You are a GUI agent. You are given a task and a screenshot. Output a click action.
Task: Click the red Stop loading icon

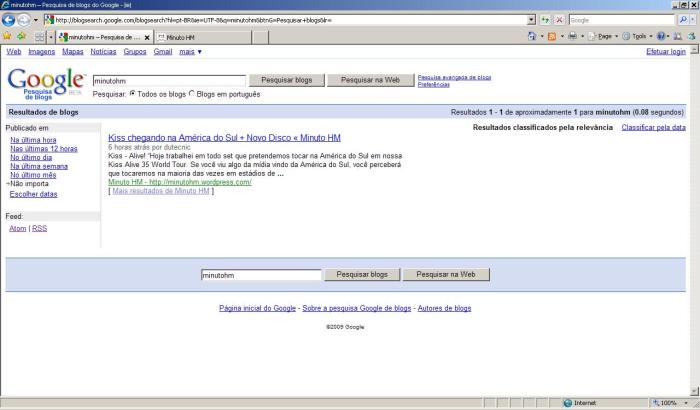[x=559, y=20]
